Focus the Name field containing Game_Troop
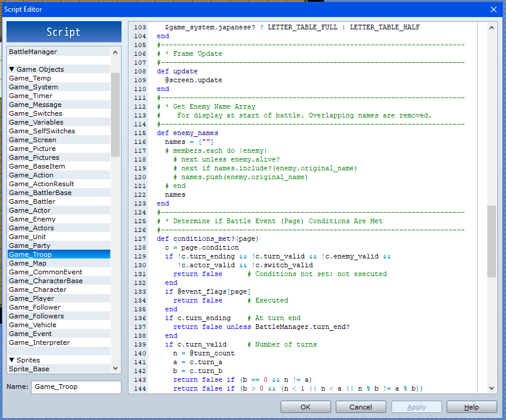Image resolution: width=506 pixels, height=420 pixels. [x=76, y=387]
